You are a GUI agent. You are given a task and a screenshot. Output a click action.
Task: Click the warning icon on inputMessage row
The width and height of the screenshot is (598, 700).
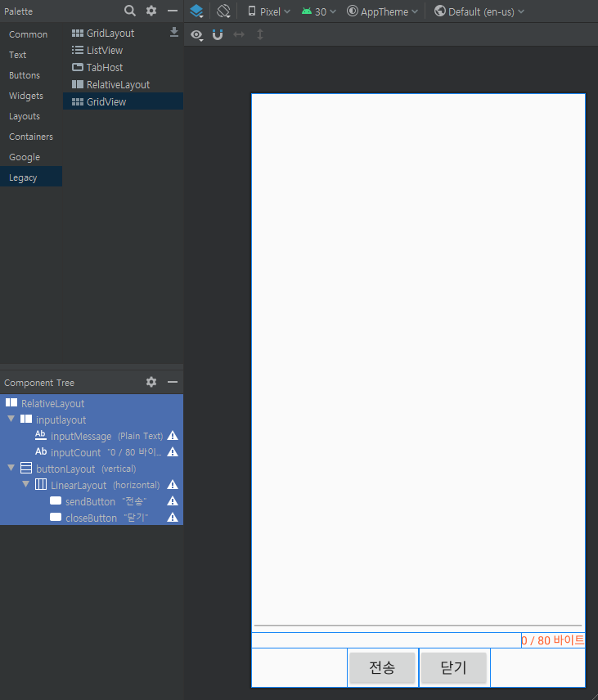[173, 436]
